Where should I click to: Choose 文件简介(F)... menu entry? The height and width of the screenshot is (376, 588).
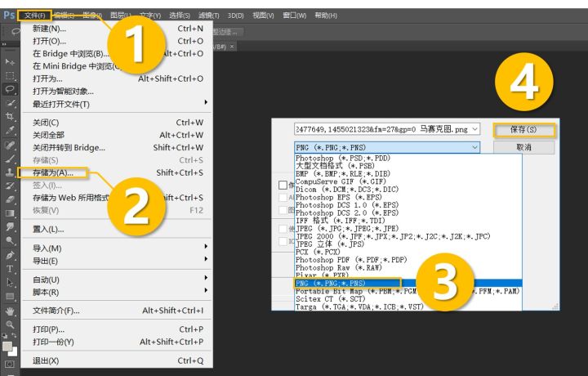tap(117, 311)
